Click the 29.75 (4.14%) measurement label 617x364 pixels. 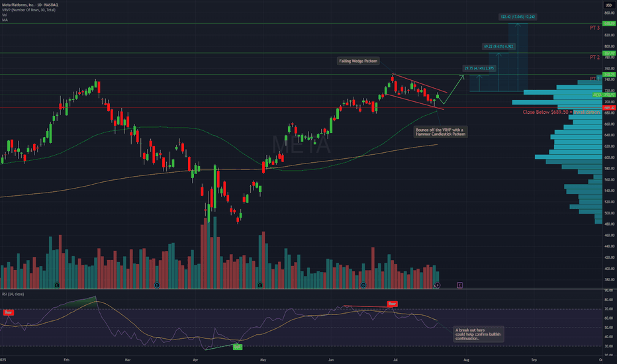pos(479,68)
